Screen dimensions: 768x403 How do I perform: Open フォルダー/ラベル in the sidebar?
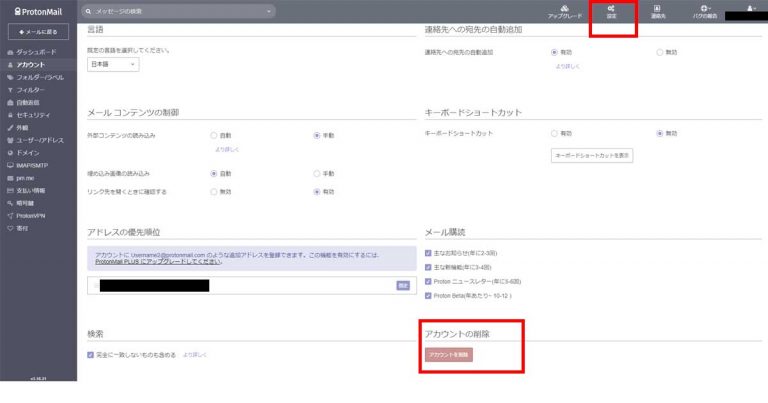38,77
